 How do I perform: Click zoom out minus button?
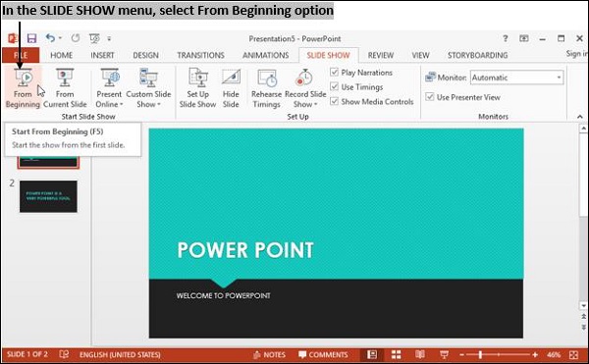coord(462,354)
